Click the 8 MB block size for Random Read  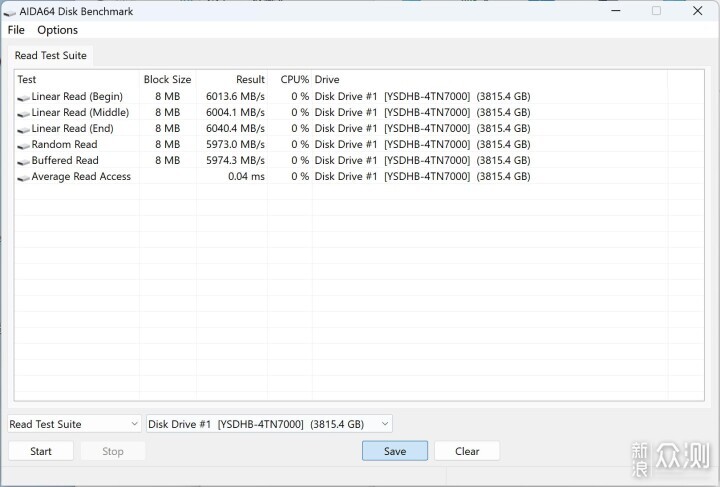[x=168, y=145]
